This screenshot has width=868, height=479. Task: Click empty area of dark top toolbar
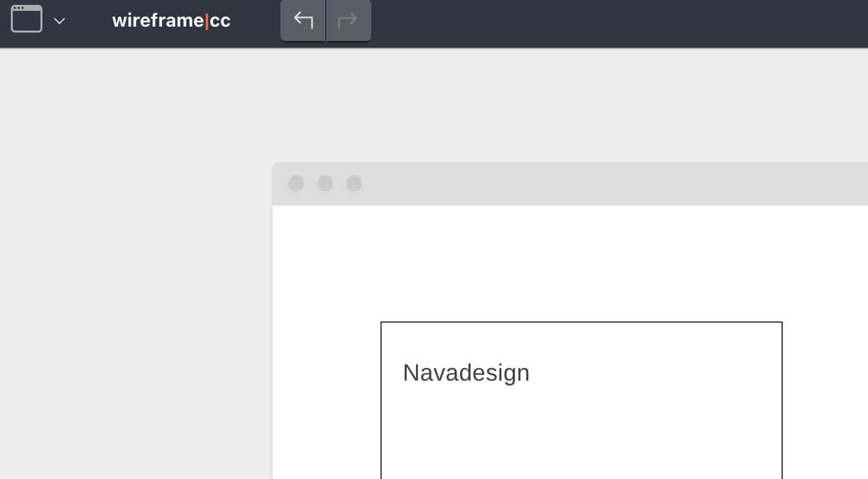coord(615,22)
